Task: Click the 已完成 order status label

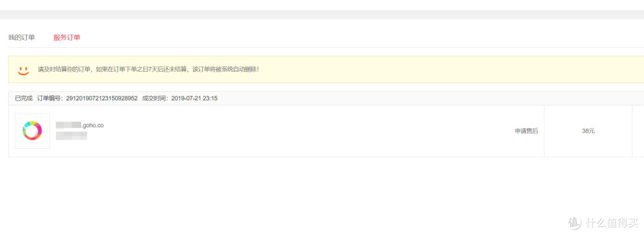Action: coord(23,99)
